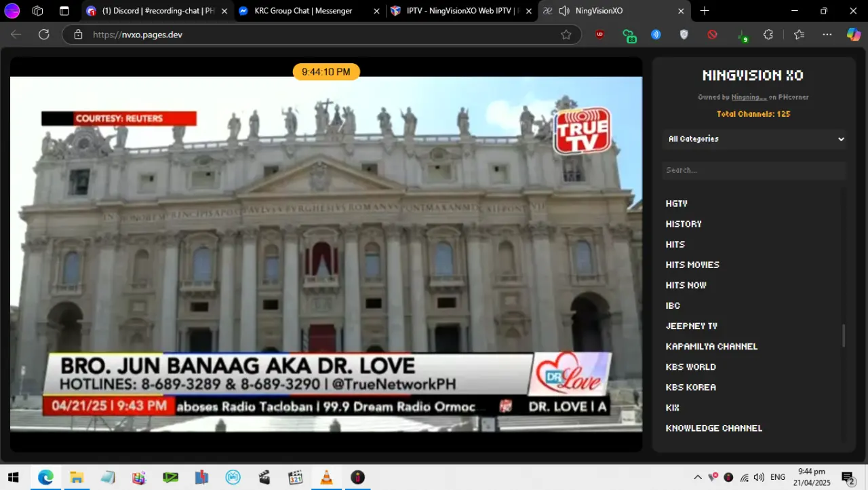Play the IBC channel
Screen dimensions: 868x490
pyautogui.click(x=673, y=305)
